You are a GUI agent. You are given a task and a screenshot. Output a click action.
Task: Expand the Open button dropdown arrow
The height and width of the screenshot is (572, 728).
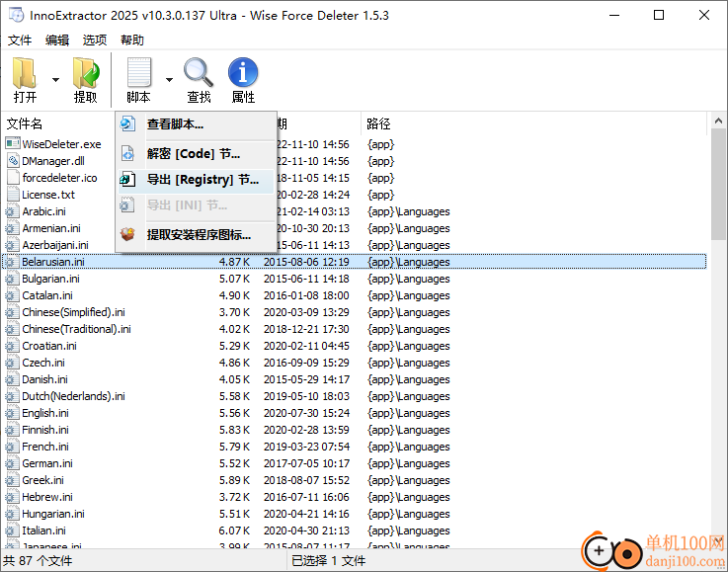pos(55,80)
